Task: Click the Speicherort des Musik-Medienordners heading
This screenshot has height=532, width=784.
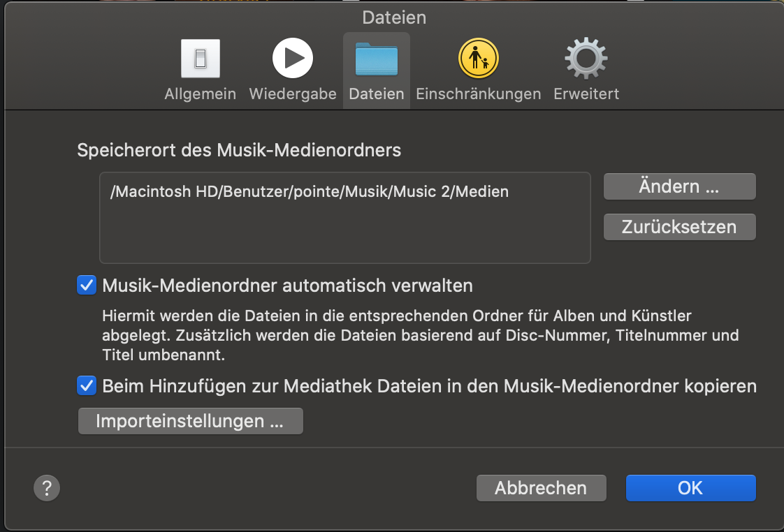Action: [x=239, y=150]
